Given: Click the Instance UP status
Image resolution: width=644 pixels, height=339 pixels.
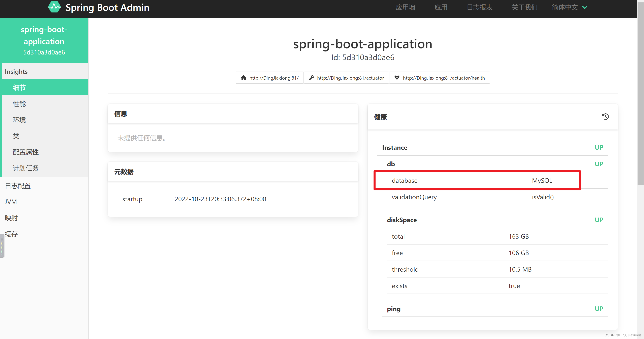Looking at the screenshot, I should 599,147.
